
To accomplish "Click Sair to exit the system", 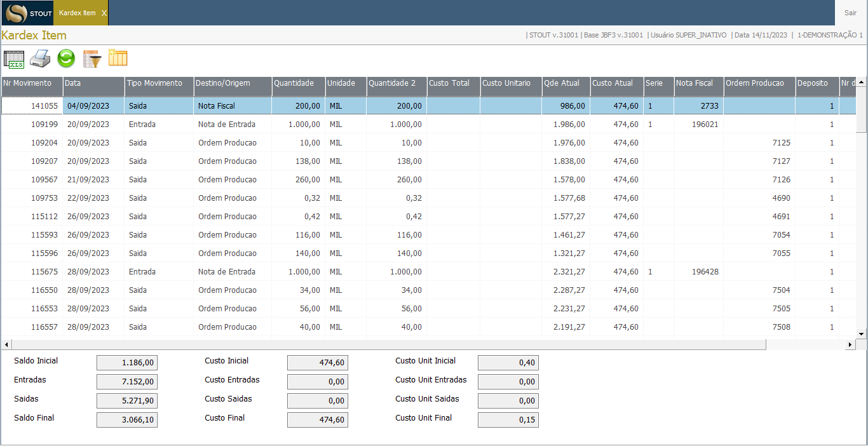I will pos(850,13).
